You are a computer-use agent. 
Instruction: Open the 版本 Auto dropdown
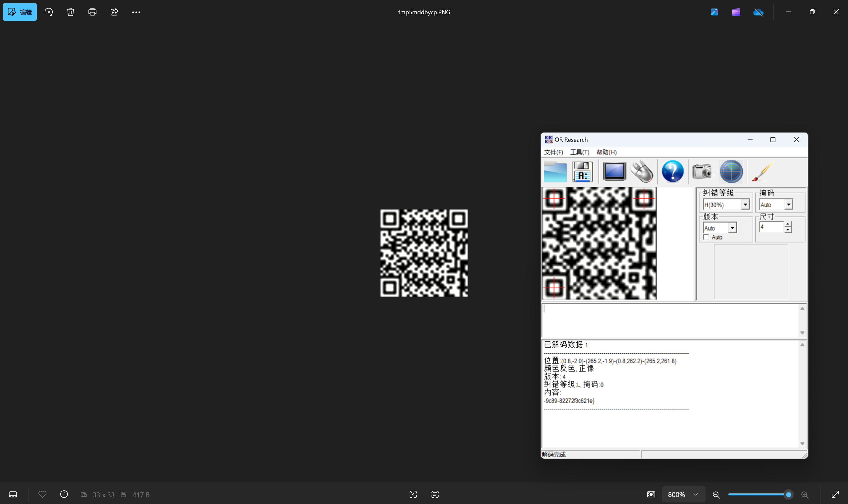pyautogui.click(x=733, y=228)
